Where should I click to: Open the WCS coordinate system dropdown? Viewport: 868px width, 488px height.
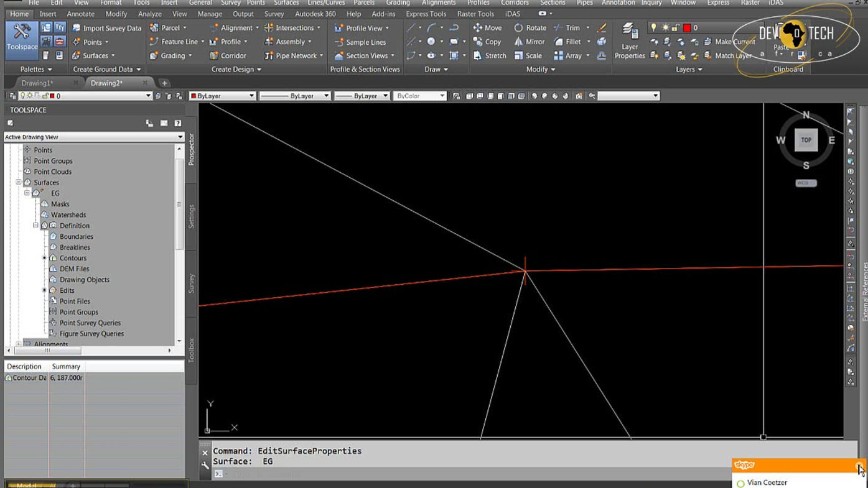point(806,183)
